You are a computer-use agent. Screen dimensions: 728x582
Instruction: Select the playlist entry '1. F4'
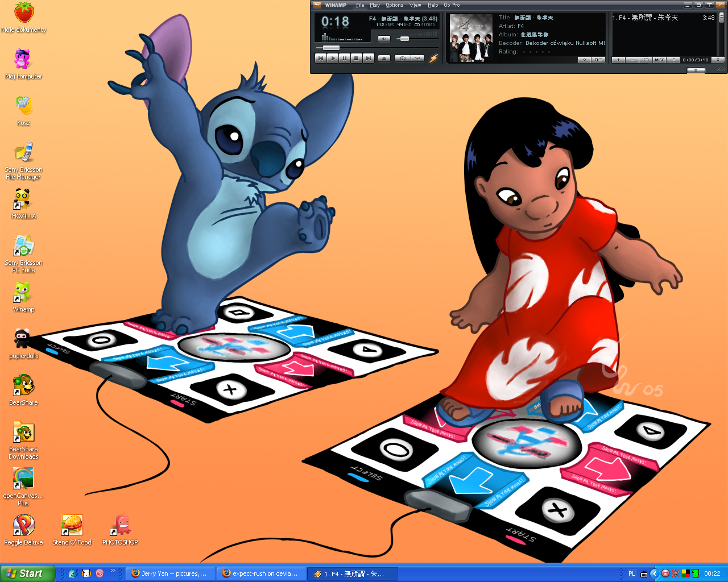663,18
